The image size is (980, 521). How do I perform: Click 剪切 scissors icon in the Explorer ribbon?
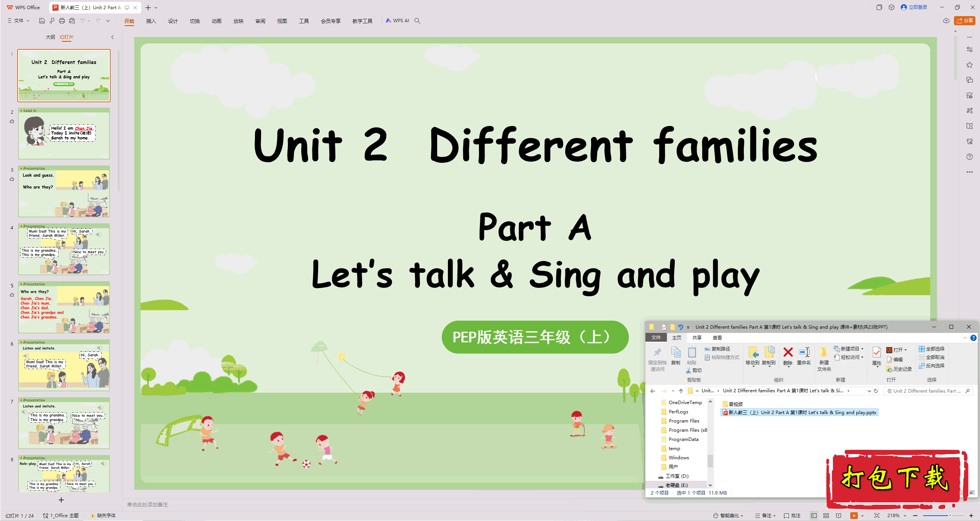[x=694, y=370]
